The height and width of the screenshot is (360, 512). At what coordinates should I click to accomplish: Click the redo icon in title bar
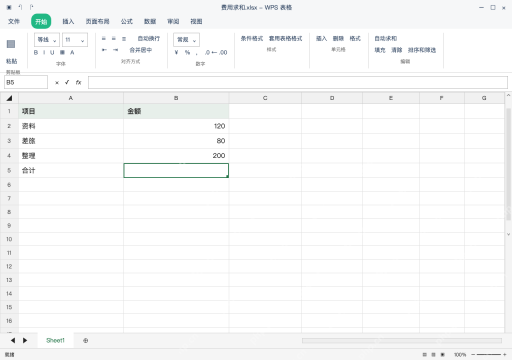[31, 7]
